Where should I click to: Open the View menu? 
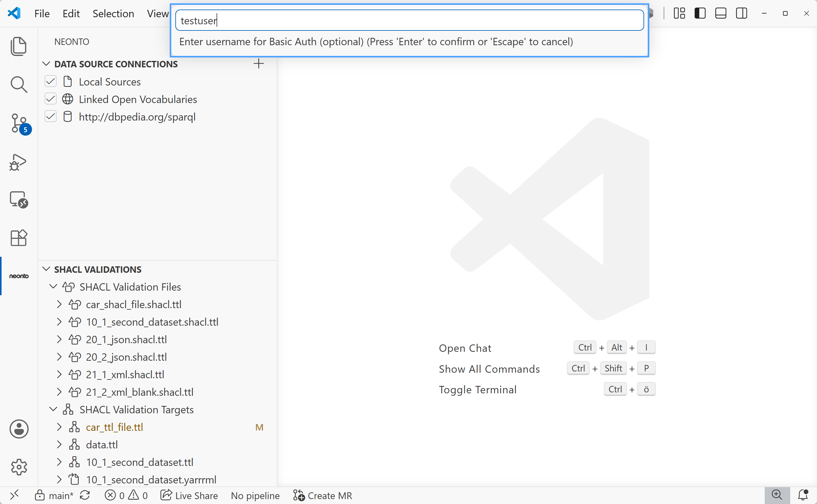click(158, 14)
